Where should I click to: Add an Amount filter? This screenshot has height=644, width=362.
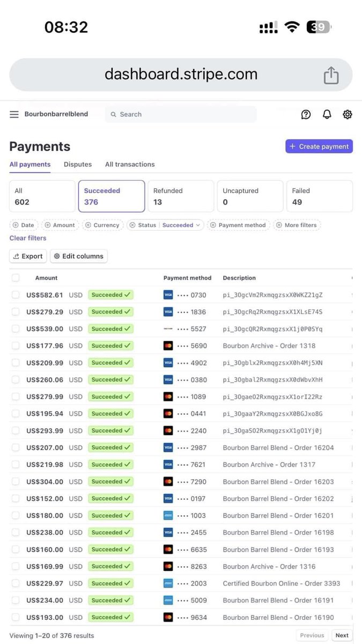coord(60,225)
